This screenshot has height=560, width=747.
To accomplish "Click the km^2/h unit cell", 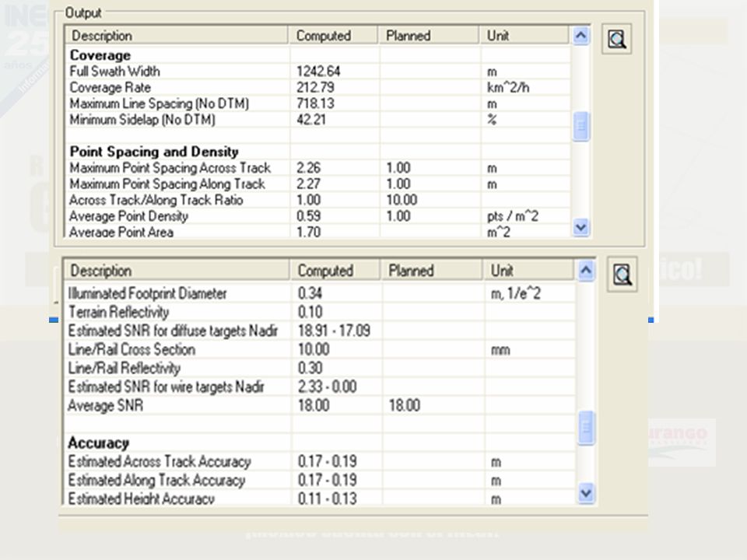I will tap(508, 88).
